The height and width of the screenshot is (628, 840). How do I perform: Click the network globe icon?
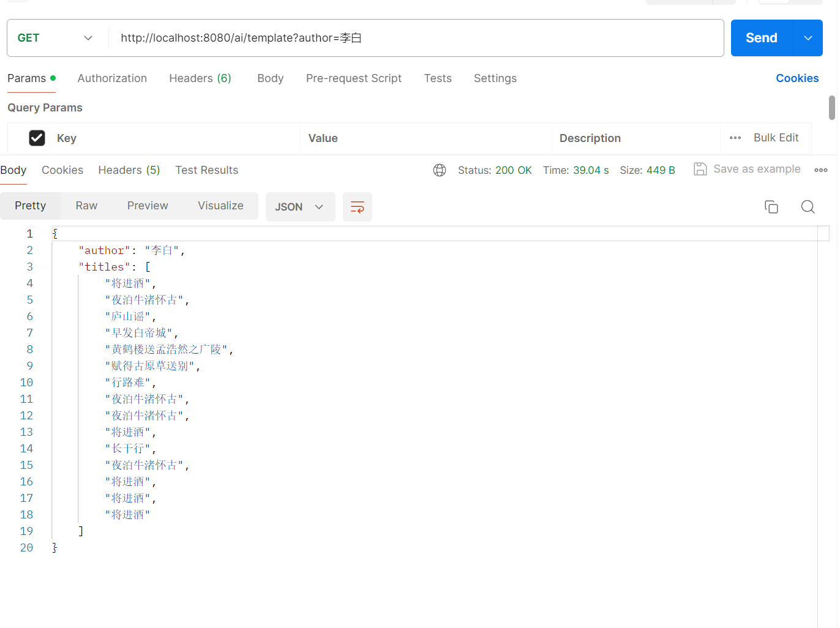click(x=440, y=170)
